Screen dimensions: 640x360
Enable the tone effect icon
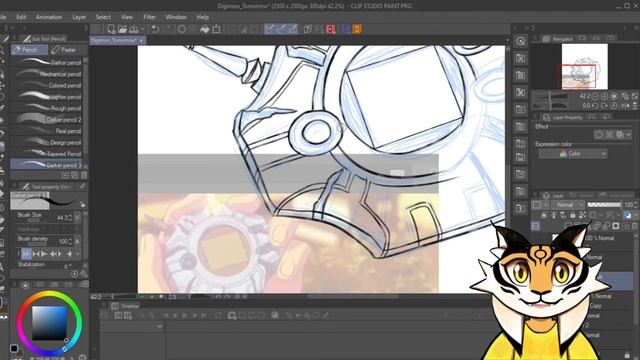click(x=609, y=134)
